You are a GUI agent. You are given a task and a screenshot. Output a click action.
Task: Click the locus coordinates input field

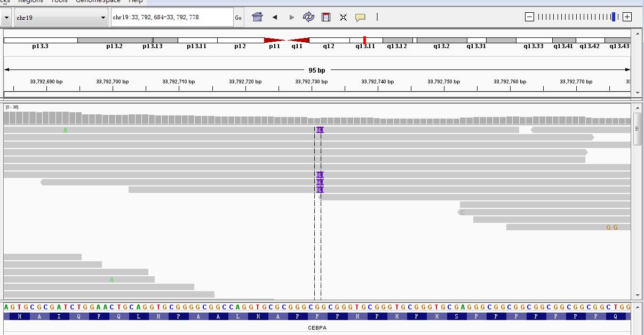171,17
